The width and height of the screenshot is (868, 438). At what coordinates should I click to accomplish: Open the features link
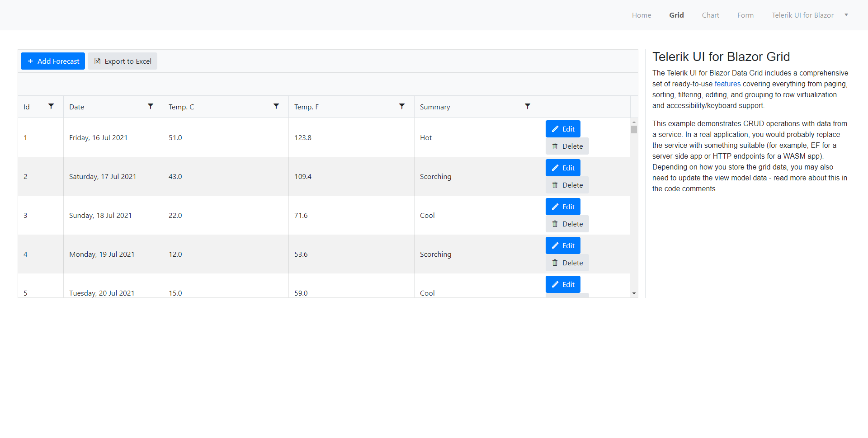[727, 84]
